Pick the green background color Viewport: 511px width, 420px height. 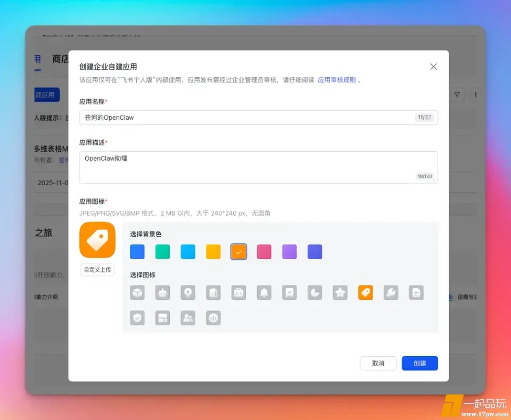coord(162,252)
